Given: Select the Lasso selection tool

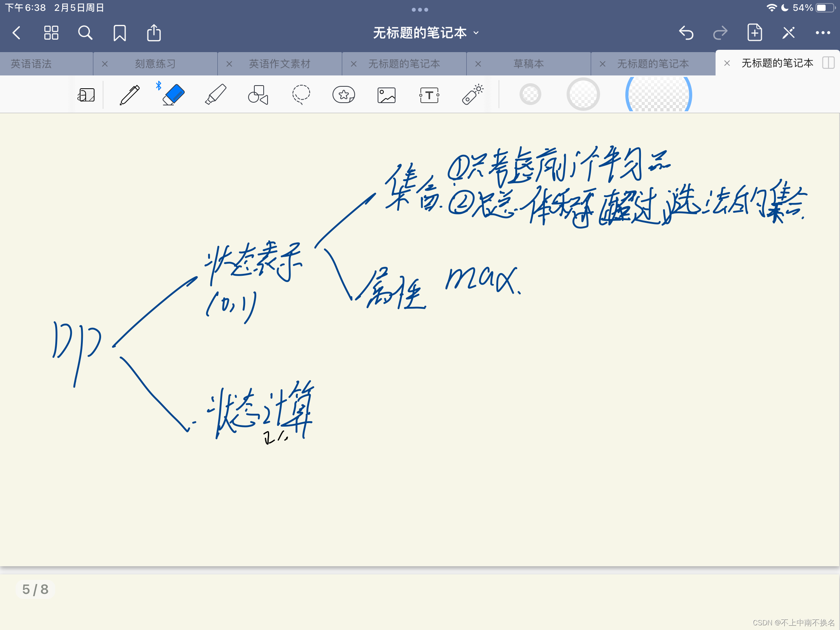Looking at the screenshot, I should [301, 95].
